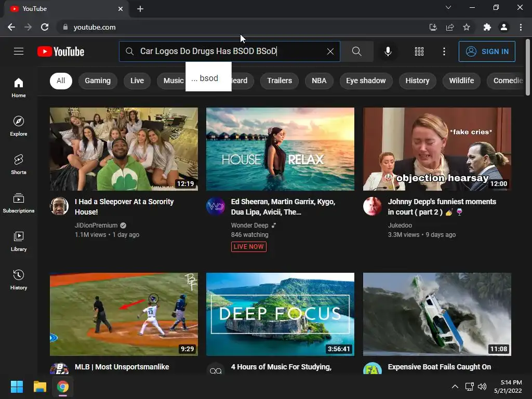Open the YouTube hamburger guide menu

coord(19,51)
